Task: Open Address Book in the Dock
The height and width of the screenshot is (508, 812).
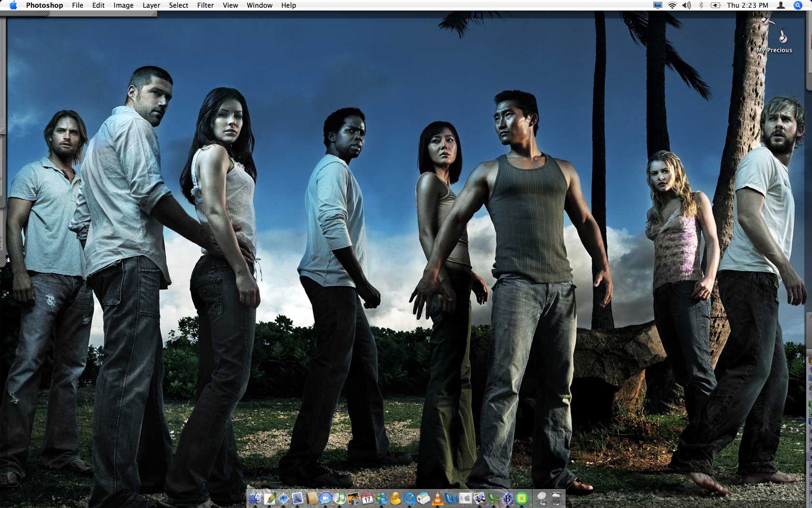Action: (312, 498)
